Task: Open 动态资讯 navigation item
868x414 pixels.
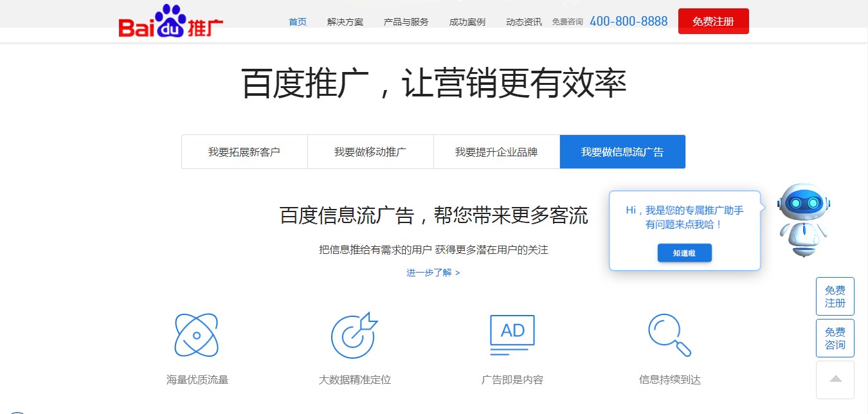Action: [524, 22]
